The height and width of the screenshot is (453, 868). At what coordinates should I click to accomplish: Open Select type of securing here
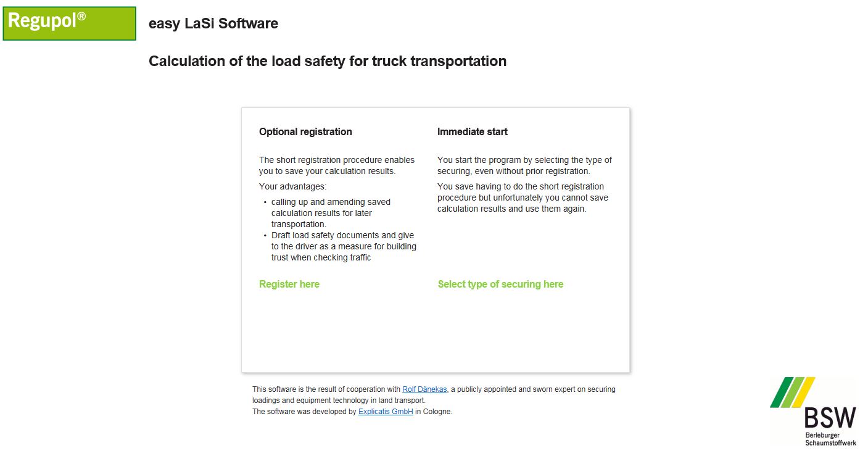pyautogui.click(x=500, y=285)
